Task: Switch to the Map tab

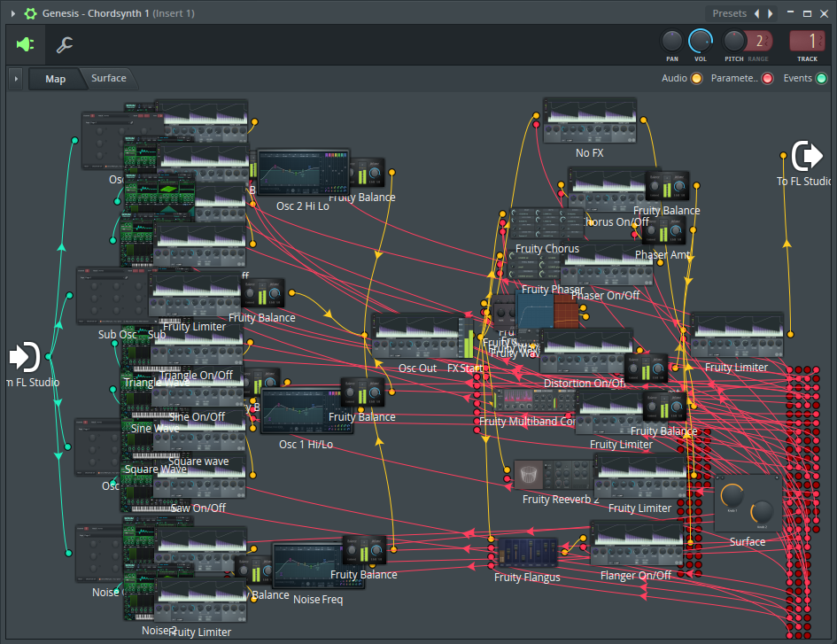Action: [55, 79]
